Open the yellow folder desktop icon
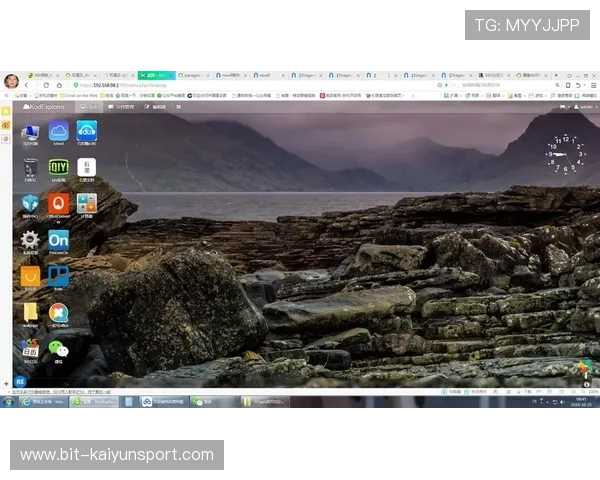Screen dimensions: 600x480 30,312
